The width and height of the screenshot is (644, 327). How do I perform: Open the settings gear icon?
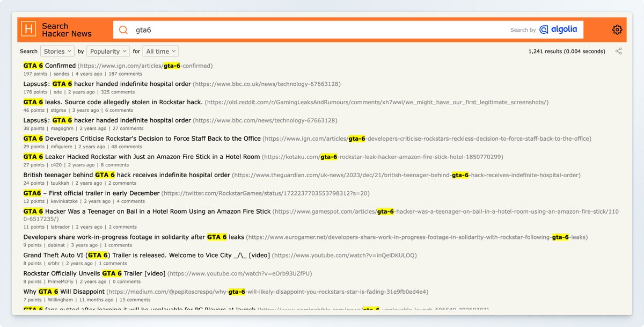point(617,30)
